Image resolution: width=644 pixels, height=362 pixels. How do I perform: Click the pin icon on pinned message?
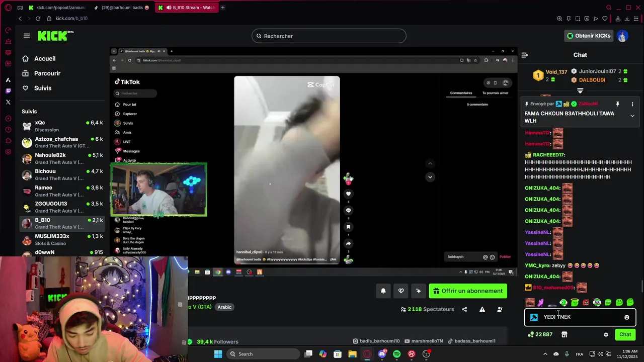[618, 104]
